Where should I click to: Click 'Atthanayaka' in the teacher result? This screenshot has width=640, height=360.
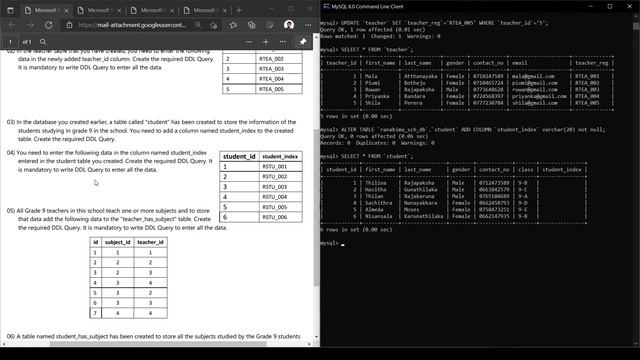point(420,76)
